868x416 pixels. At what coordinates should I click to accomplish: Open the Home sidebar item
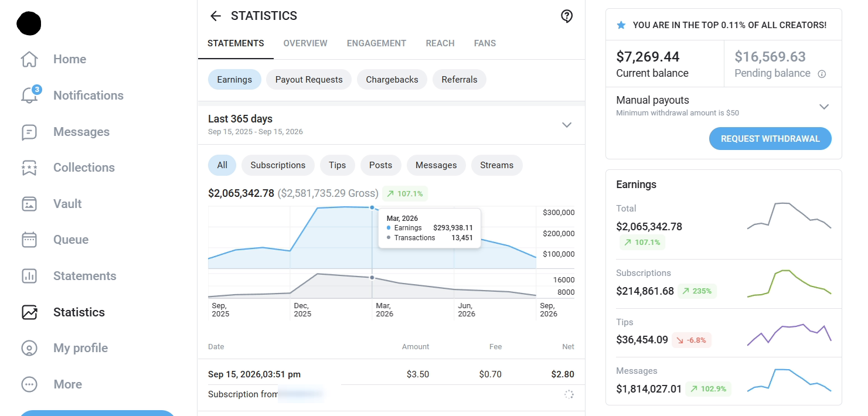click(53, 59)
